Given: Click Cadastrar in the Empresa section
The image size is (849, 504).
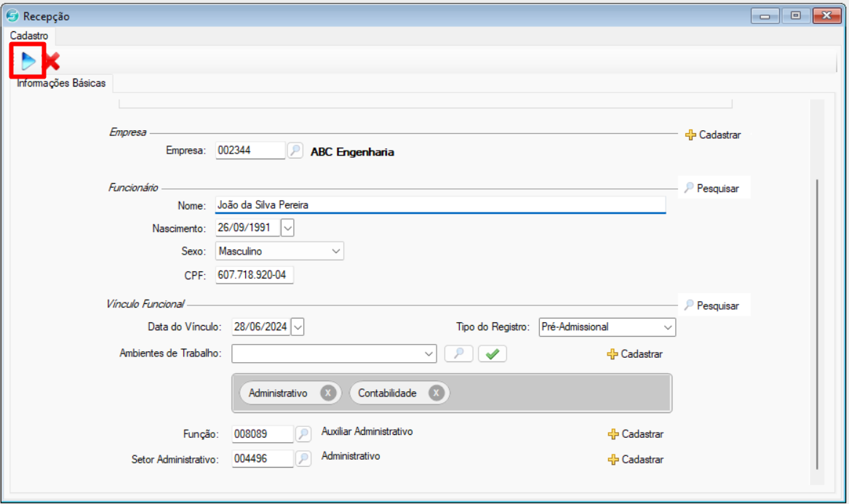Looking at the screenshot, I should [713, 135].
